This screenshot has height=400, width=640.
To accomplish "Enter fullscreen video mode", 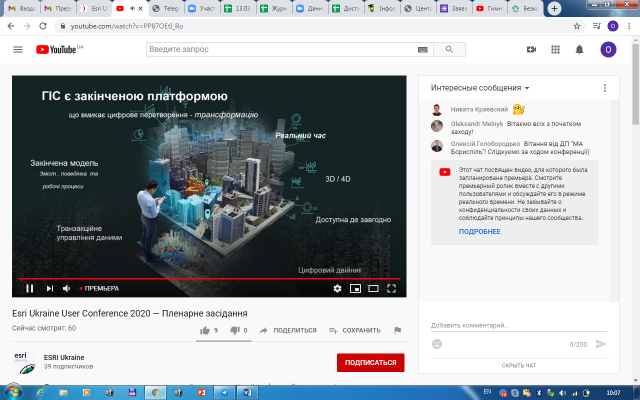I will pyautogui.click(x=391, y=288).
